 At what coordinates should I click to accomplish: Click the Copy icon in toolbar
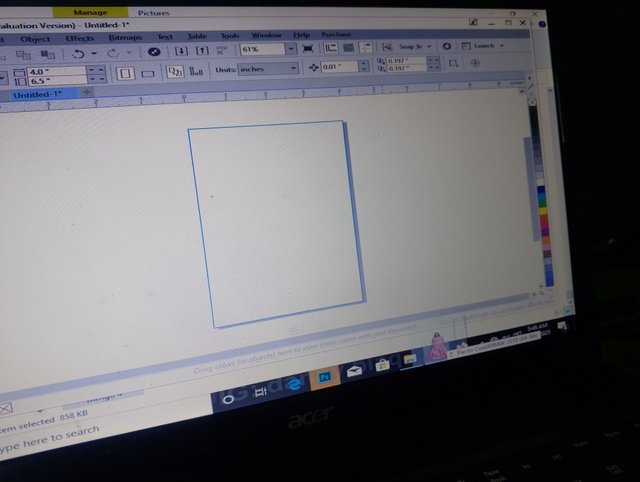[23, 55]
